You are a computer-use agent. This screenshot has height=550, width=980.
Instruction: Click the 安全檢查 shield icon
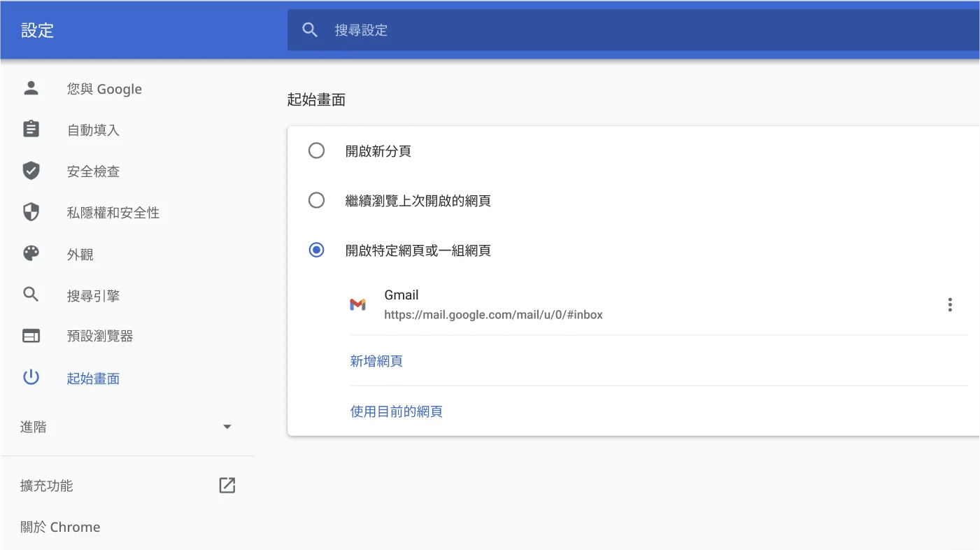(31, 171)
